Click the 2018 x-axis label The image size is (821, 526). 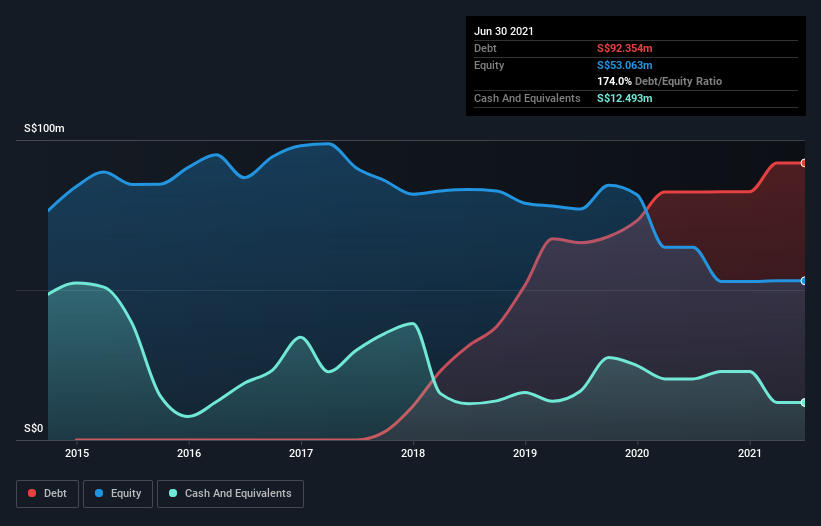[x=413, y=453]
